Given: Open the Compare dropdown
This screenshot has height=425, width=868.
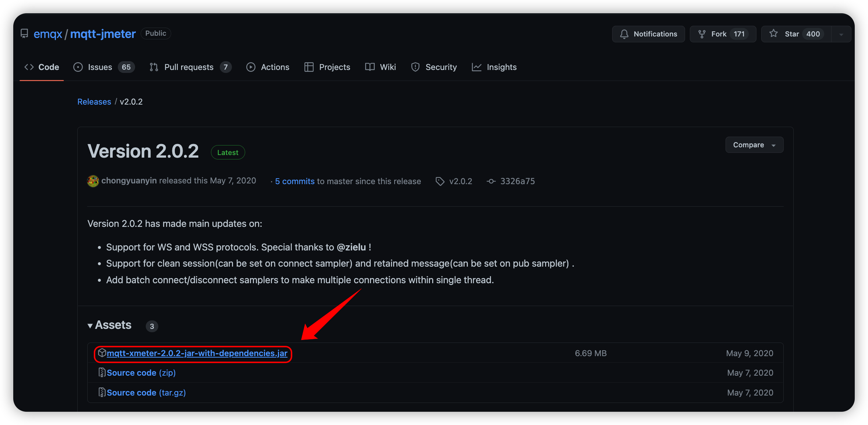Looking at the screenshot, I should tap(754, 145).
